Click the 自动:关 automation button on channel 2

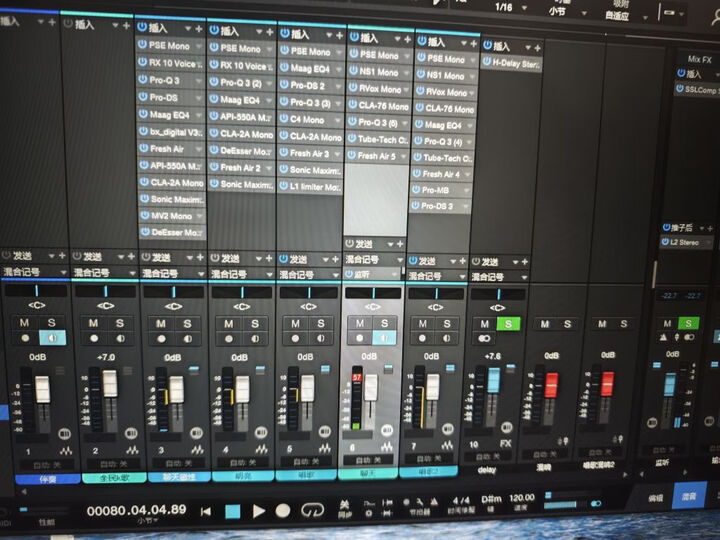(113, 464)
